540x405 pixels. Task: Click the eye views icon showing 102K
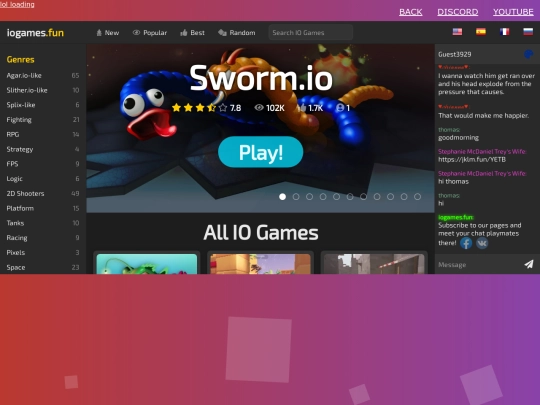coord(259,108)
